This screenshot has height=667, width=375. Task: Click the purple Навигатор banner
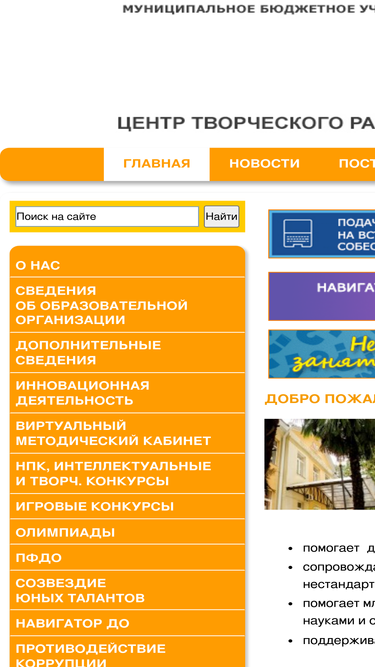(322, 296)
